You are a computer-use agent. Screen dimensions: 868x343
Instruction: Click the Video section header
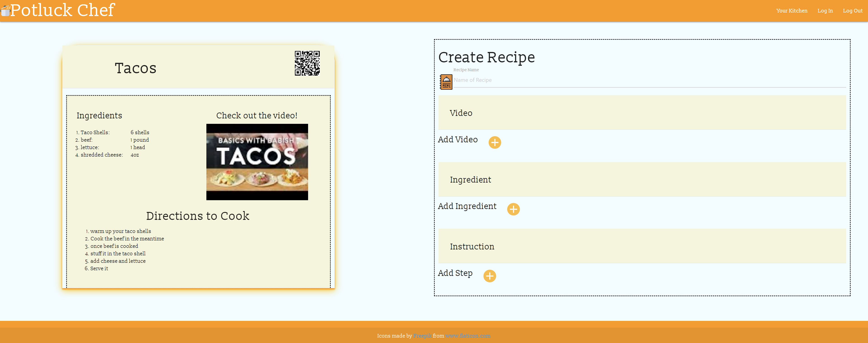(642, 113)
